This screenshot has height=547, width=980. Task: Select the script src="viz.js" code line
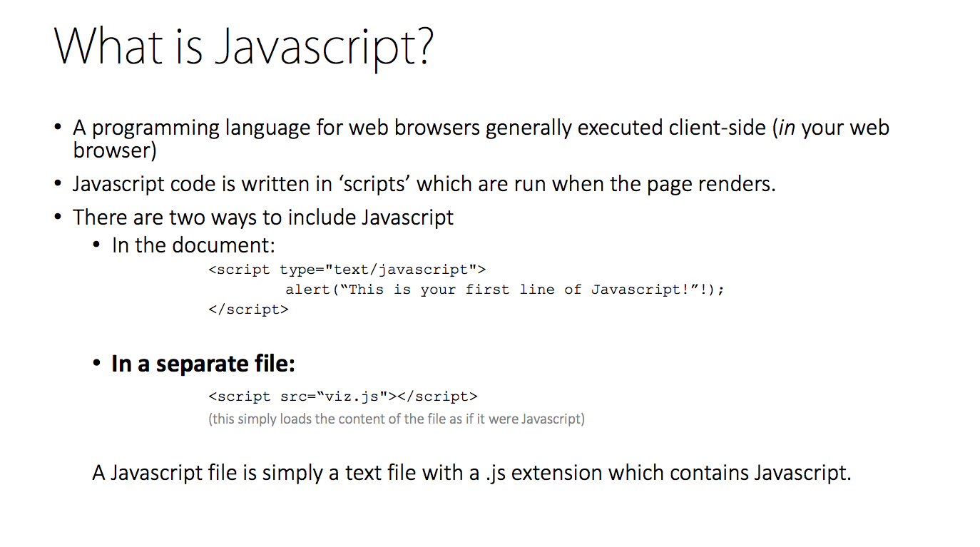click(x=343, y=397)
